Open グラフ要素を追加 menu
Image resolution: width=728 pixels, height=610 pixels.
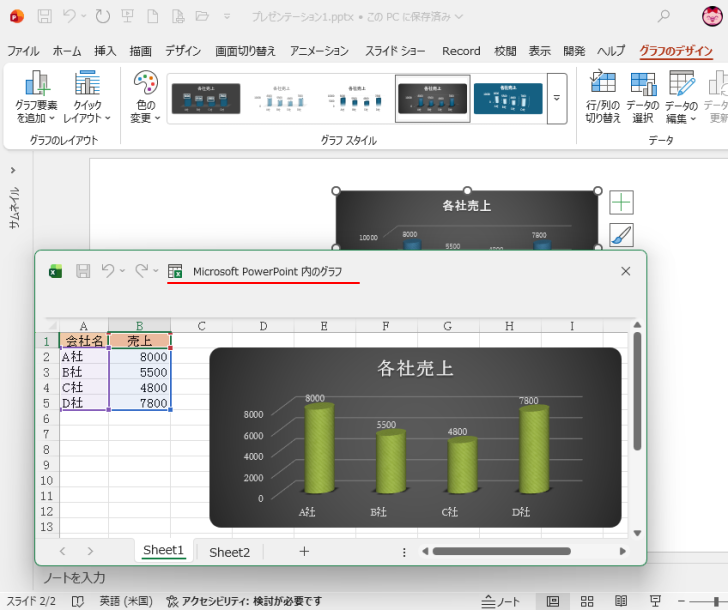36,97
